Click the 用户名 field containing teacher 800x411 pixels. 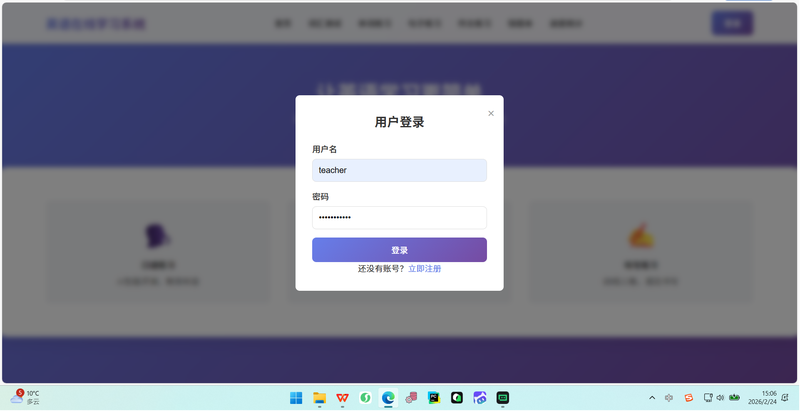pyautogui.click(x=399, y=170)
